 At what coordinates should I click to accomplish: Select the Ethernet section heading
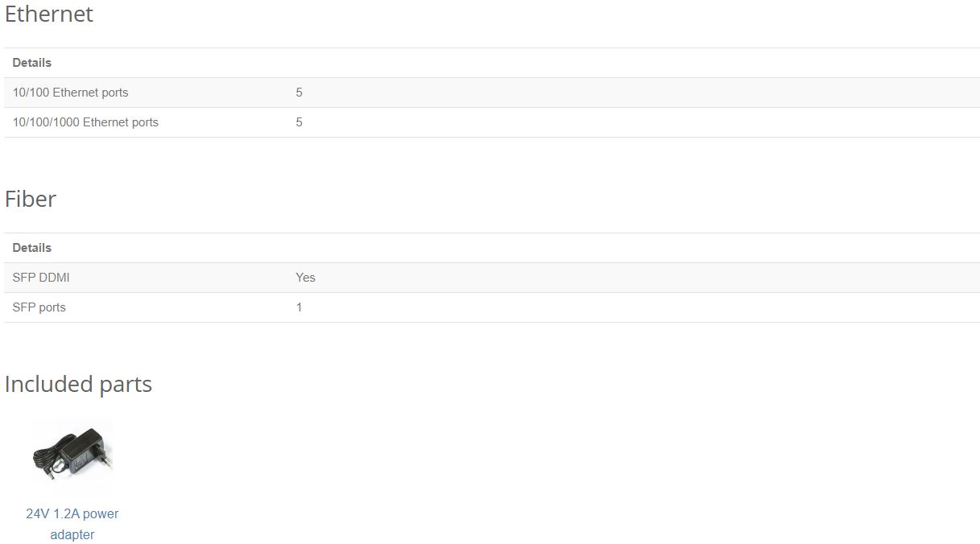(x=49, y=14)
